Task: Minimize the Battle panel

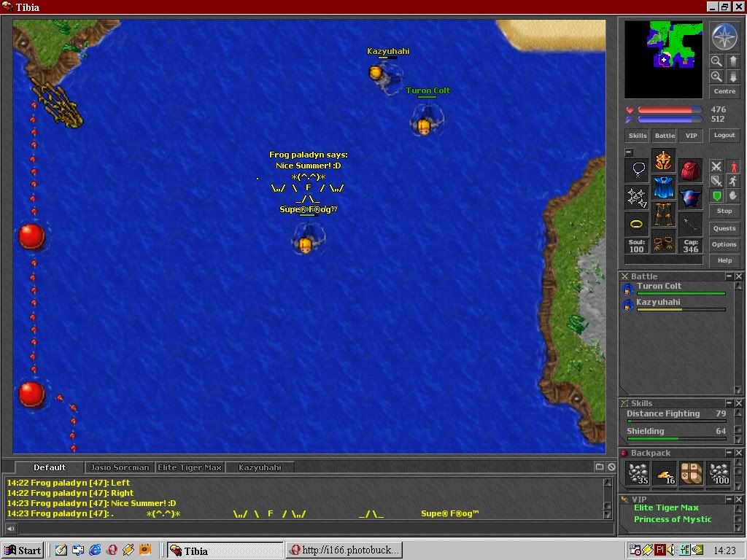Action: pos(729,276)
